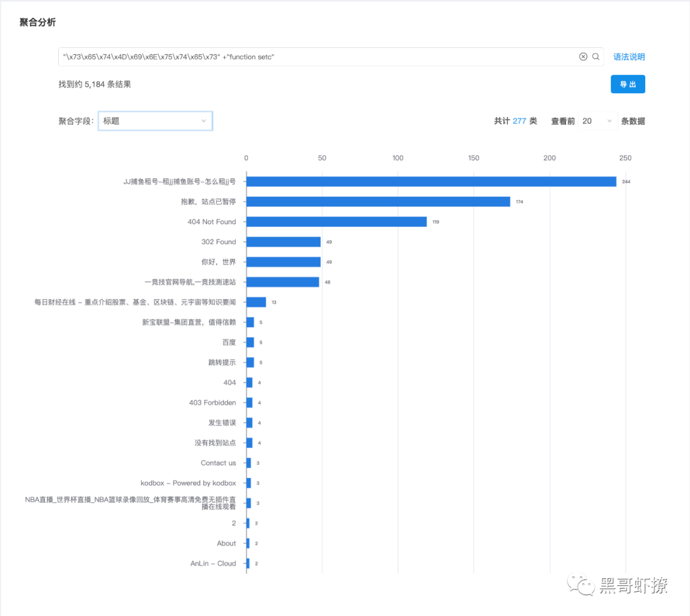Click the 聚合分析 heading
Image resolution: width=690 pixels, height=616 pixels.
pos(38,22)
